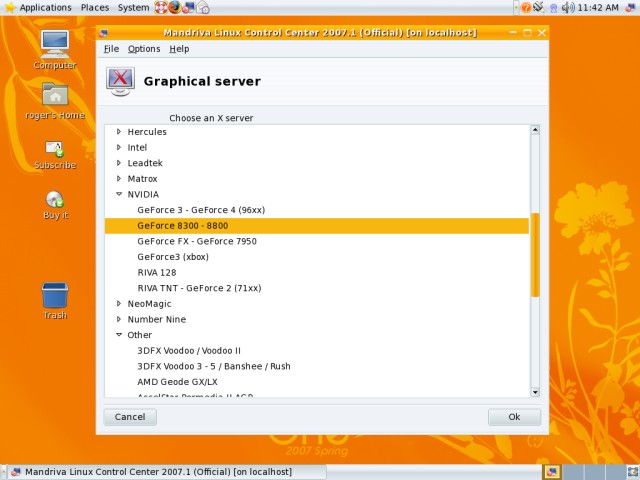Expand the Intel tree node

click(x=119, y=147)
